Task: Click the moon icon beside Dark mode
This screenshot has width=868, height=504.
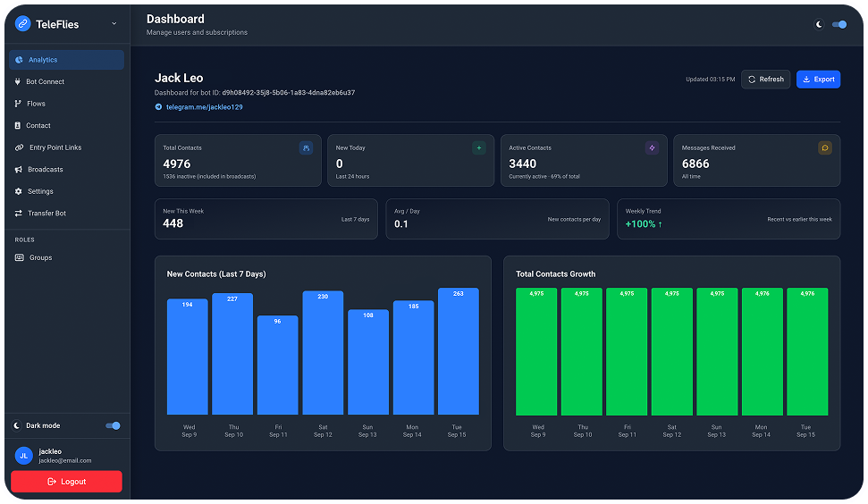Action: pos(17,426)
